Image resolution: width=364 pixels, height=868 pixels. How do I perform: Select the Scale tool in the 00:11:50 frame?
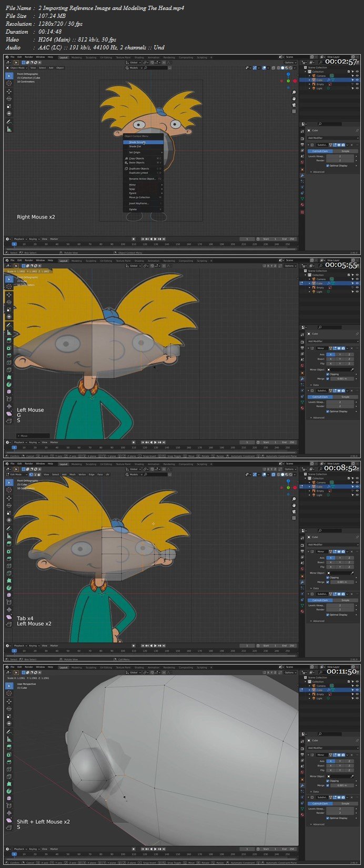(x=9, y=716)
